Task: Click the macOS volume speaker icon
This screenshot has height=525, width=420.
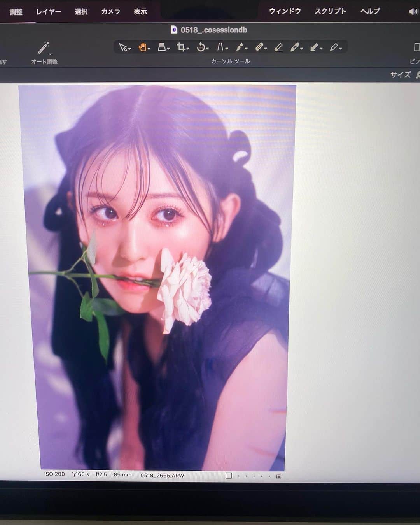Action: pyautogui.click(x=413, y=12)
